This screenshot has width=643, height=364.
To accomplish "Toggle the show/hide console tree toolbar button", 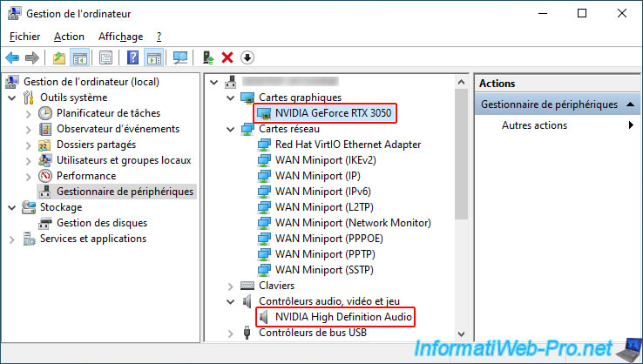I will click(x=79, y=57).
